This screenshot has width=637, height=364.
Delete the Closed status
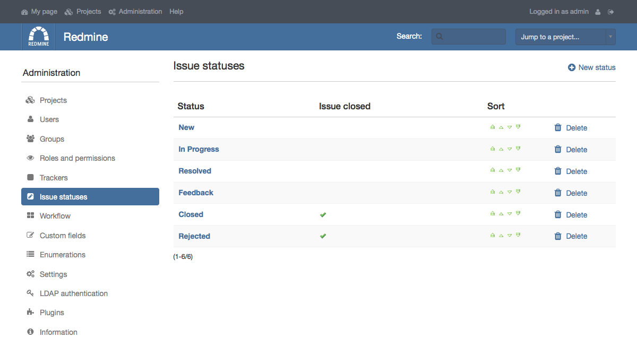tap(571, 215)
